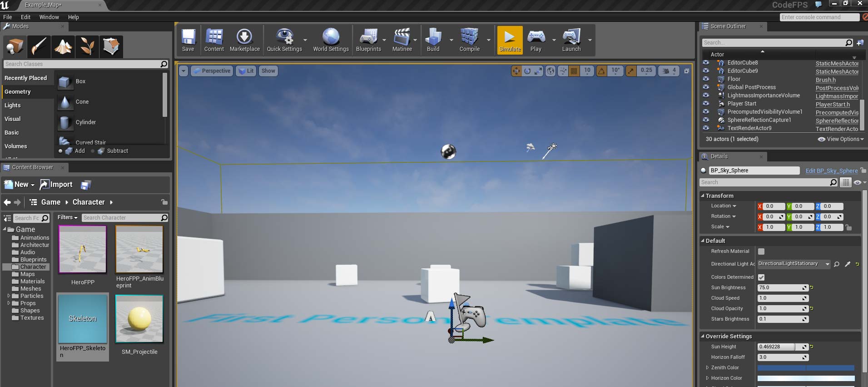
Task: Save the current level
Action: [x=188, y=40]
